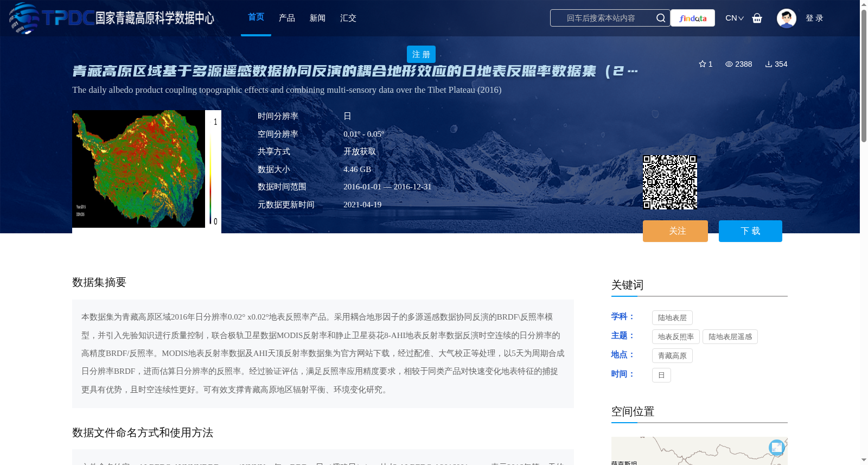The image size is (868, 465).
Task: Expand the map with the enlarge icon
Action: 777,447
